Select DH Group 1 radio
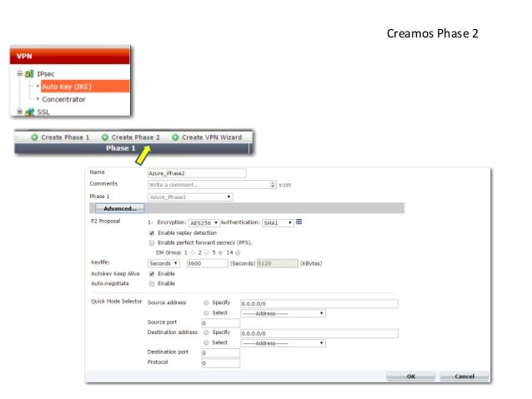The width and height of the screenshot is (532, 399). pyautogui.click(x=193, y=252)
